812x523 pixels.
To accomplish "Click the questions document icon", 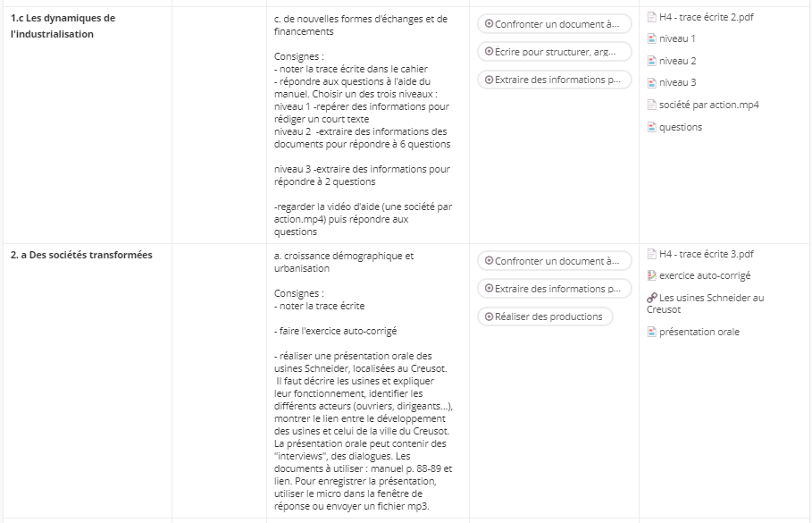I will pyautogui.click(x=651, y=127).
